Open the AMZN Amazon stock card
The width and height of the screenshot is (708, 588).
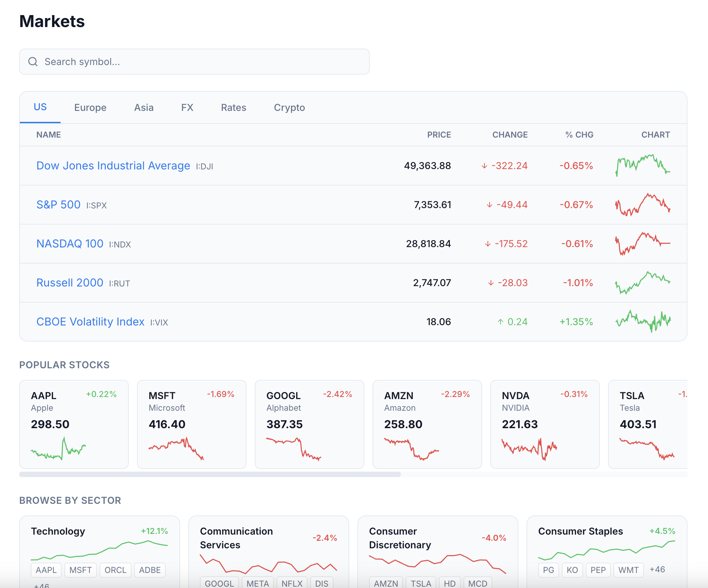pyautogui.click(x=427, y=424)
